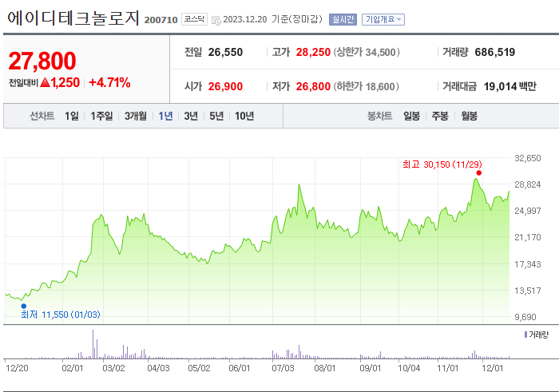Click the 실시간 realtime badge
Viewport: 559px width, 392px height.
[x=343, y=19]
